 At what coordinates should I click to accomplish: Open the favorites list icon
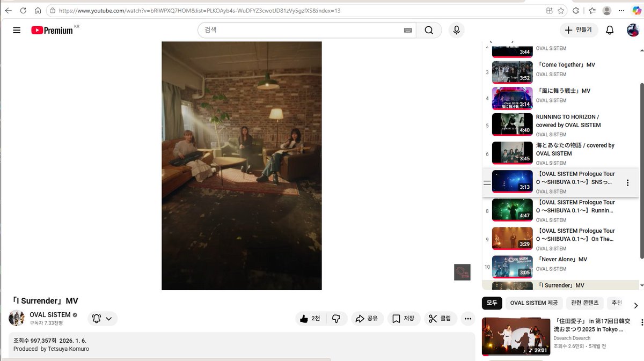592,11
